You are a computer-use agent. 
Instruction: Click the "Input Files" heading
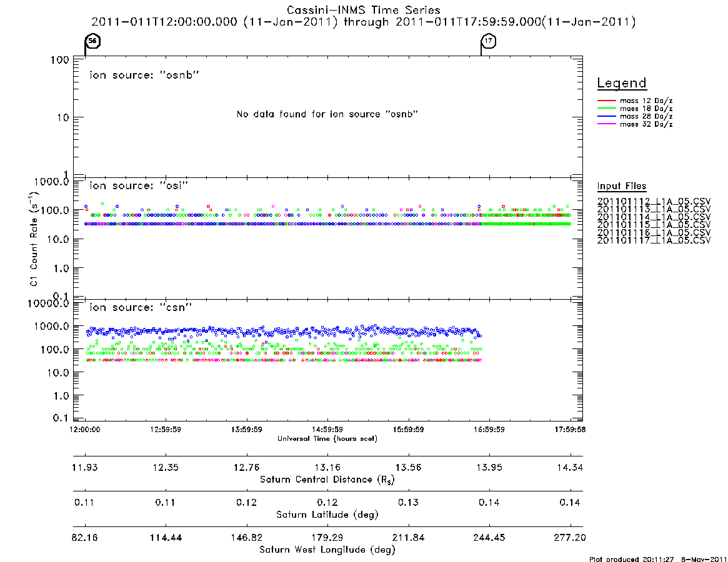(622, 186)
